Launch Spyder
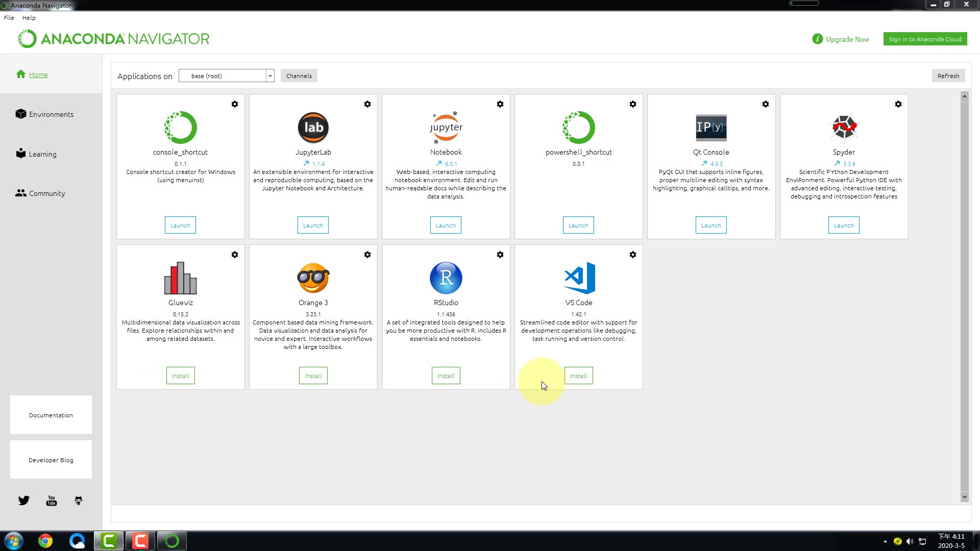This screenshot has height=551, width=980. tap(844, 226)
